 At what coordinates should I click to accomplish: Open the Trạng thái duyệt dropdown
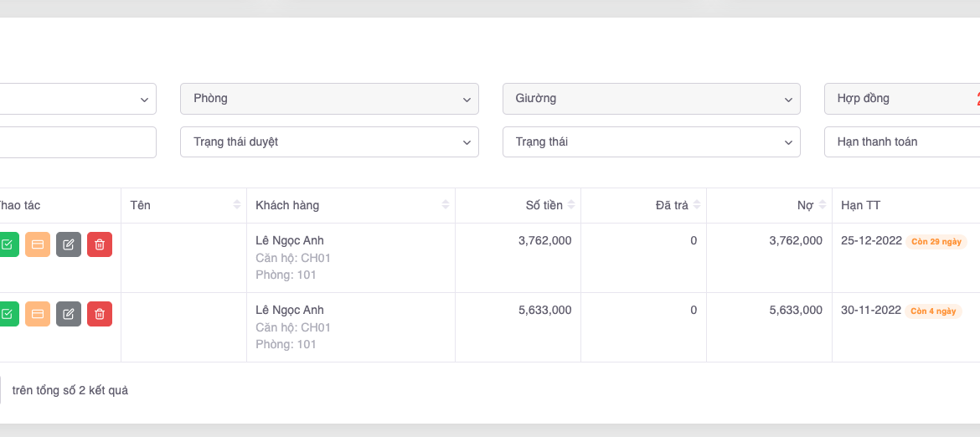pyautogui.click(x=329, y=142)
